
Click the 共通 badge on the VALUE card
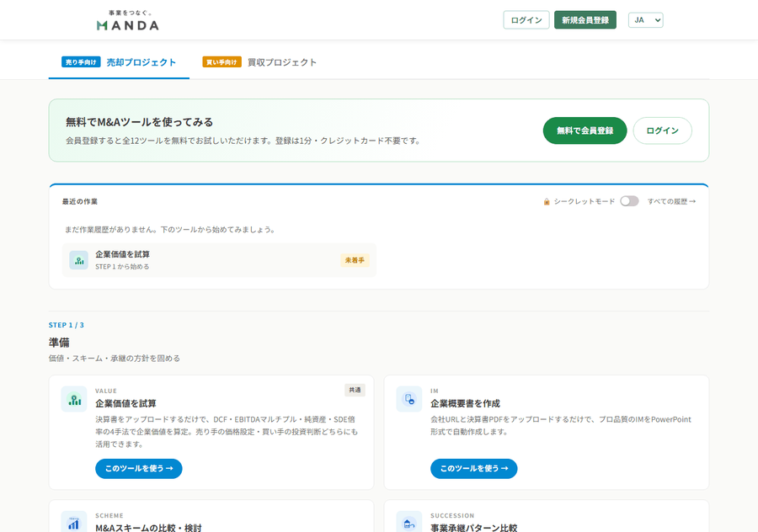click(x=355, y=390)
